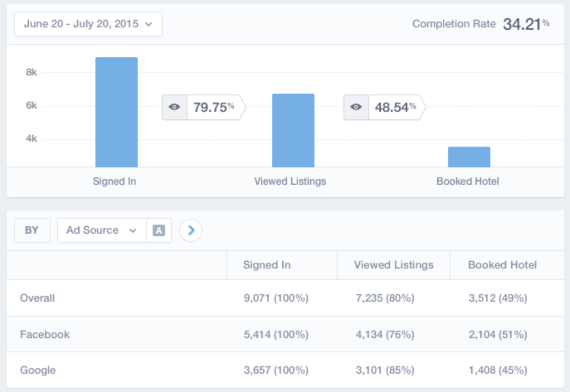Toggle eye icon beside 48.54% conversion
Image resolution: width=570 pixels, height=392 pixels.
[x=356, y=107]
